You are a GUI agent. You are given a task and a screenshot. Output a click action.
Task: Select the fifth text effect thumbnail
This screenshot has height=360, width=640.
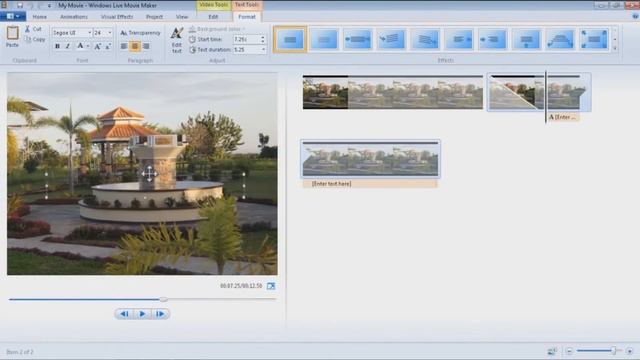[425, 40]
